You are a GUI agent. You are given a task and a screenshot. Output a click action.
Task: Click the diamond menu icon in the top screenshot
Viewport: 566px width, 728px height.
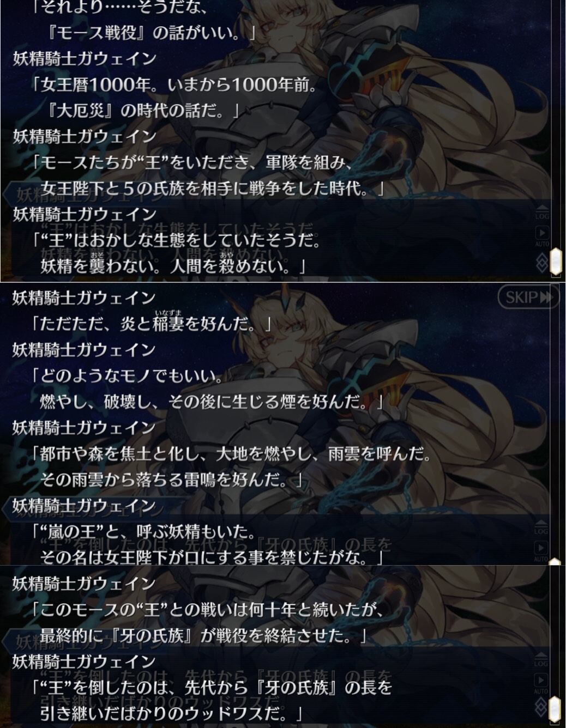click(541, 264)
